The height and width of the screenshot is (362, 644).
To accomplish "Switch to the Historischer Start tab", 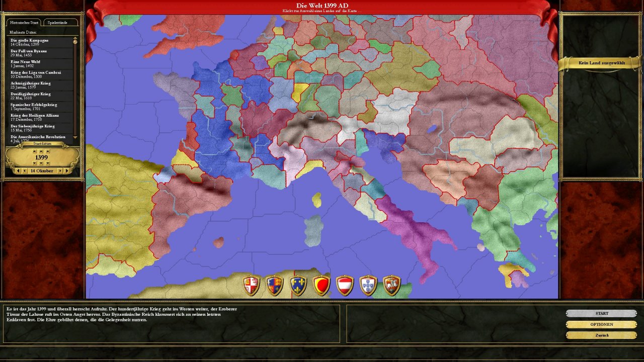I will pyautogui.click(x=24, y=23).
